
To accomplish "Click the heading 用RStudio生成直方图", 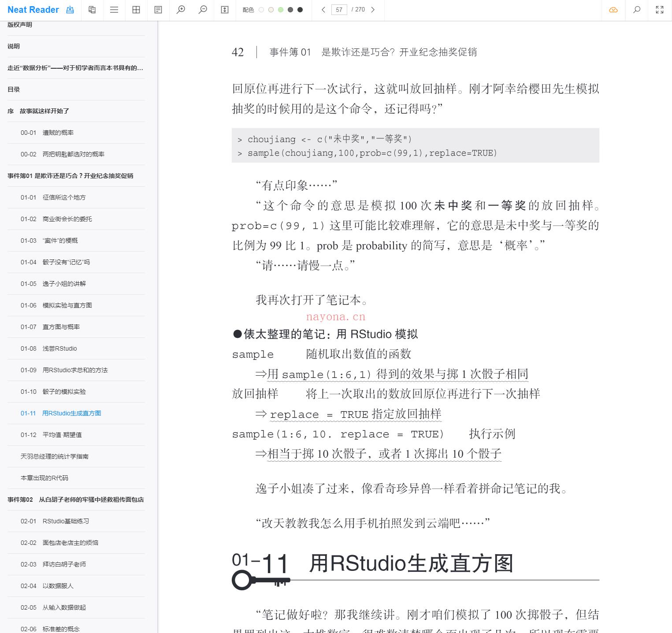I will tap(411, 563).
